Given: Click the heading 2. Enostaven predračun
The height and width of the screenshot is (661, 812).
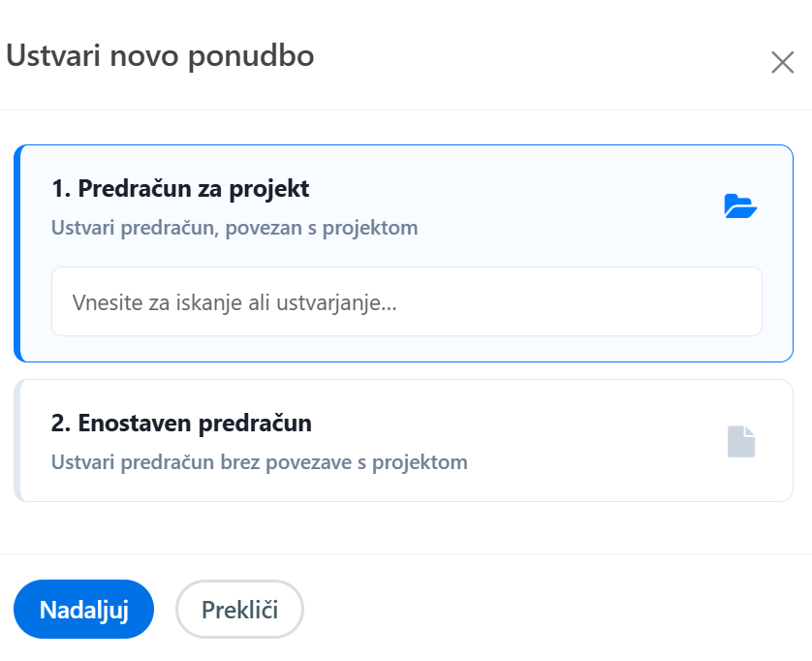Looking at the screenshot, I should click(x=181, y=424).
